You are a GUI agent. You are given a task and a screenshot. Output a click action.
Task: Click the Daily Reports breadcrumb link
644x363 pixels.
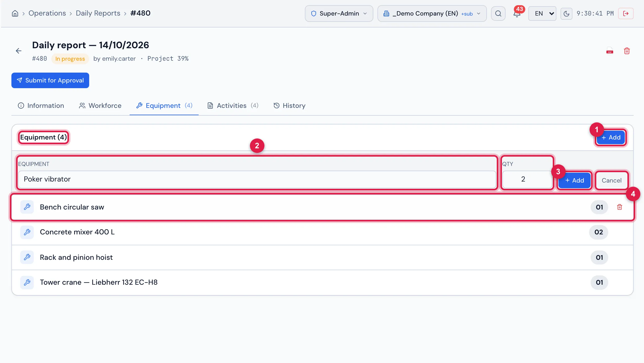click(x=98, y=13)
